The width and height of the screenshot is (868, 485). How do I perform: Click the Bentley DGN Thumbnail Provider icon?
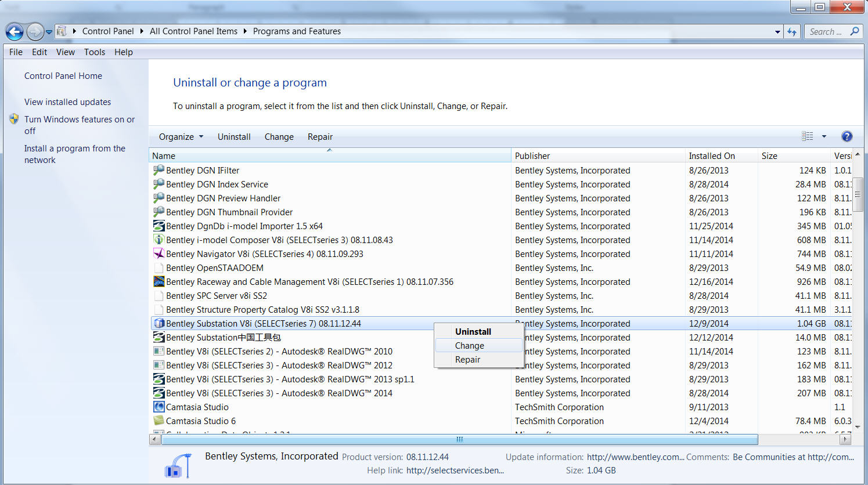(159, 212)
